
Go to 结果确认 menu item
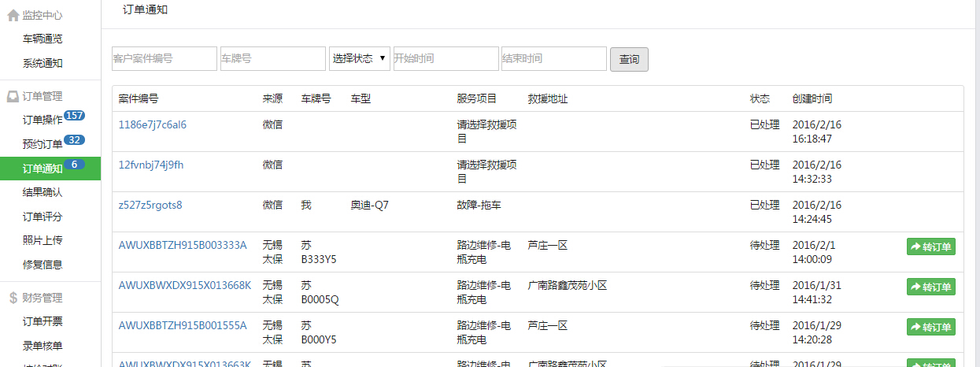(x=43, y=192)
